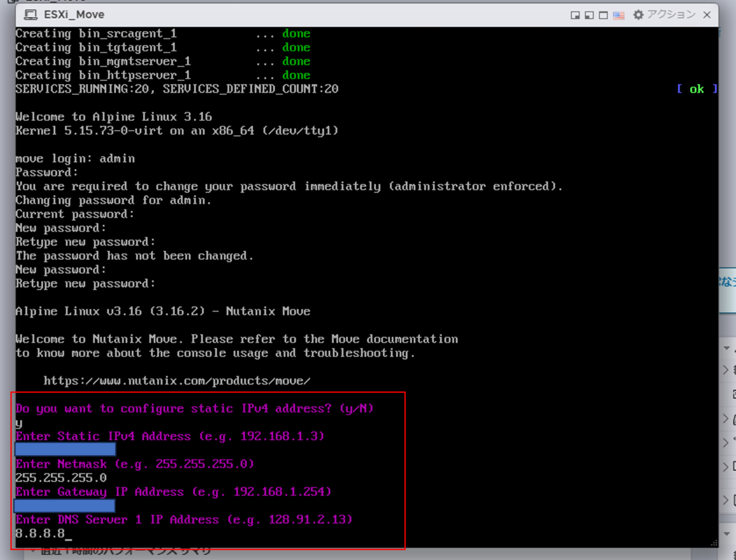Click the SERVICES_RUNNING:20 status line
Screen dimensions: 736x560
coord(177,89)
